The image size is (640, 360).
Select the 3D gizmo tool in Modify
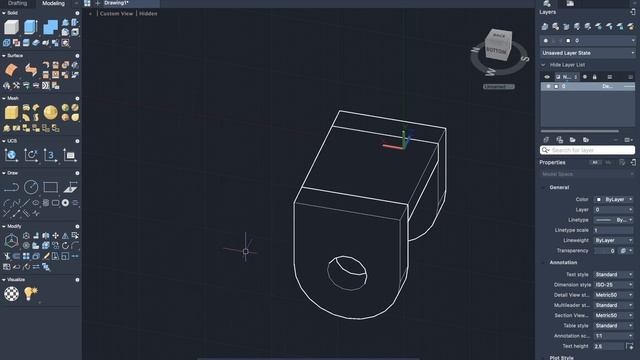pyautogui.click(x=11, y=241)
